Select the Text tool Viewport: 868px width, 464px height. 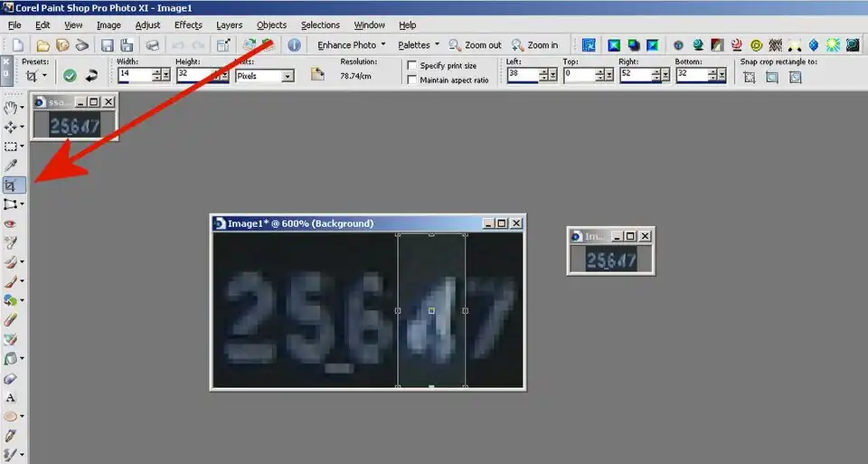11,397
